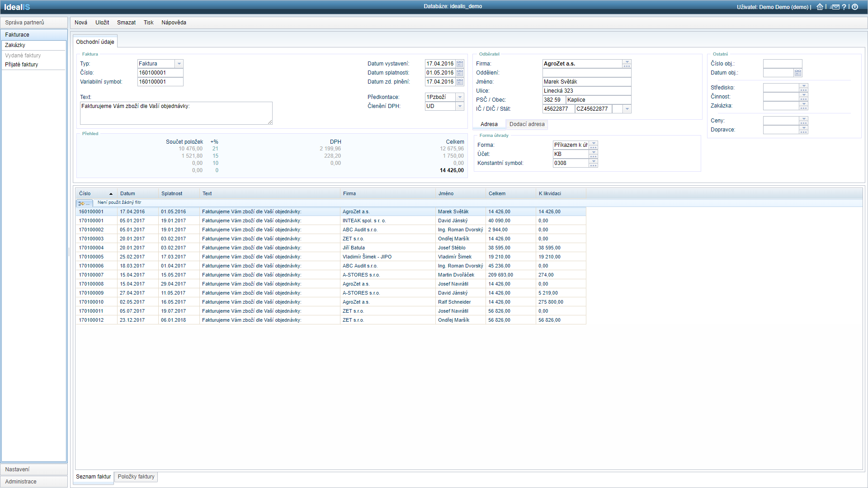Click the power logout icon
This screenshot has width=868, height=488.
tap(855, 7)
